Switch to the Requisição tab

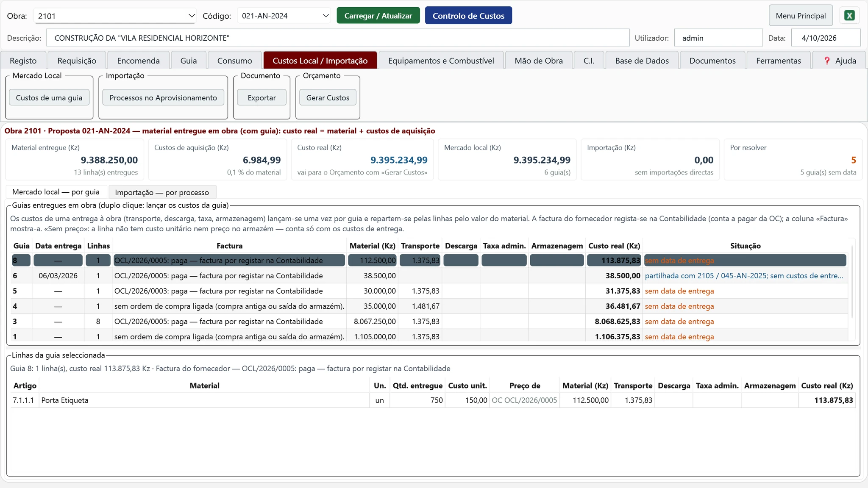coord(77,61)
